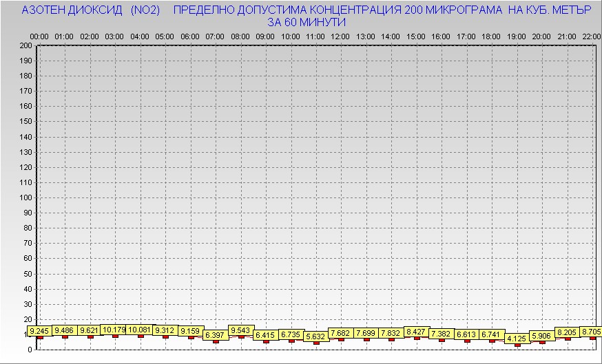Click the 01:00 time axis label

(64, 37)
